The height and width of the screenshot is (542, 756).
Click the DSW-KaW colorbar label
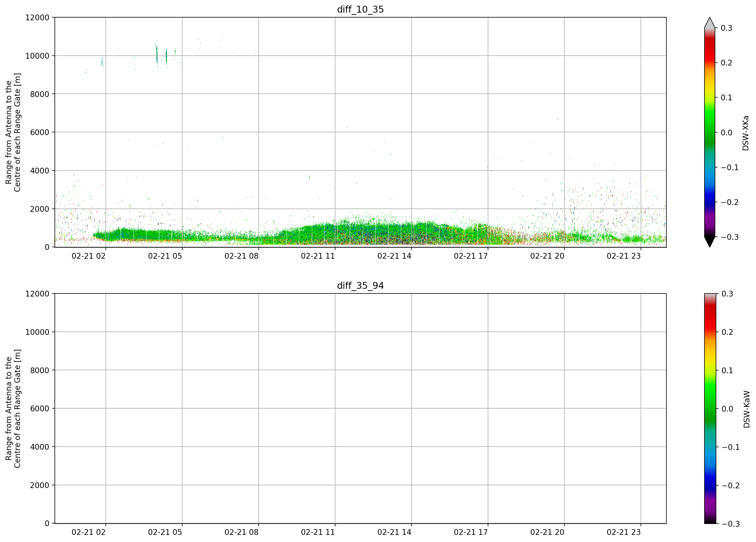(x=747, y=409)
